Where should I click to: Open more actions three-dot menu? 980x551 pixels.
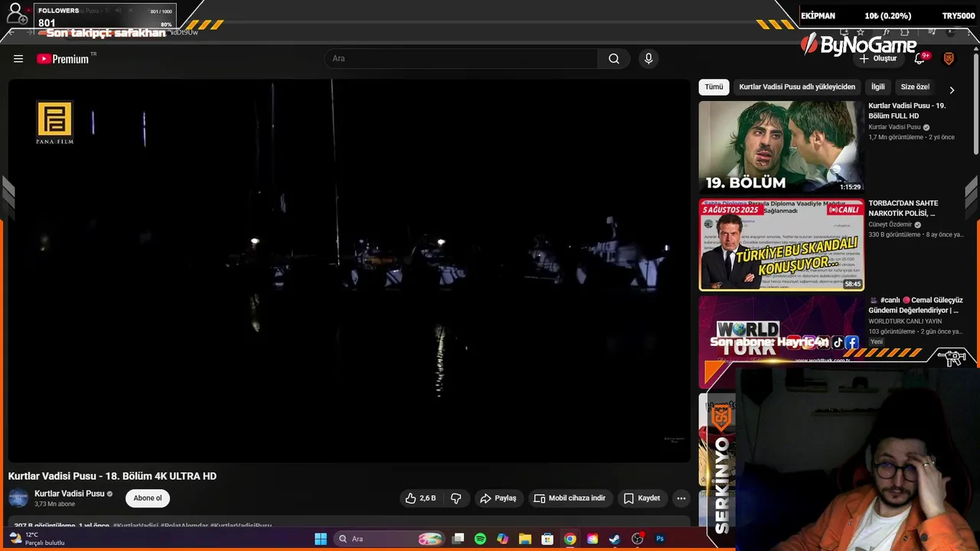pos(681,498)
